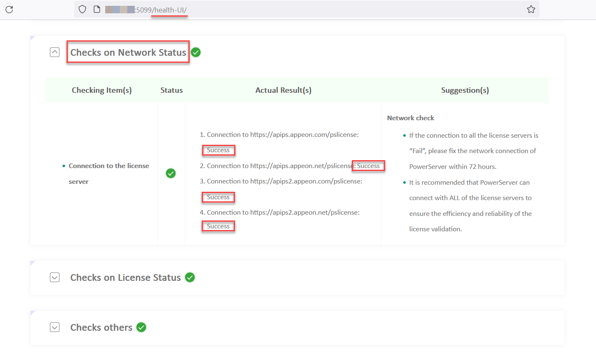Click status checkmark in license server row
This screenshot has width=596, height=364.
point(171,173)
